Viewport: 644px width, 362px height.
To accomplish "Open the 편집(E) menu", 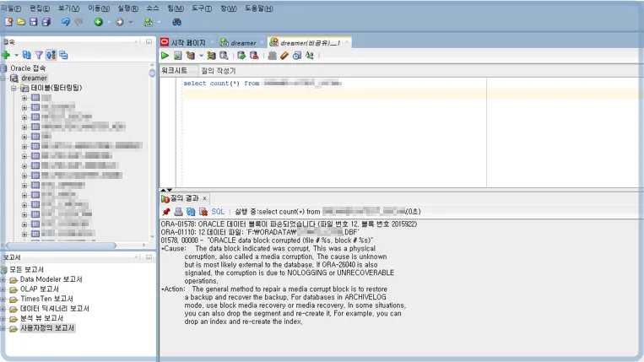I will click(40, 8).
